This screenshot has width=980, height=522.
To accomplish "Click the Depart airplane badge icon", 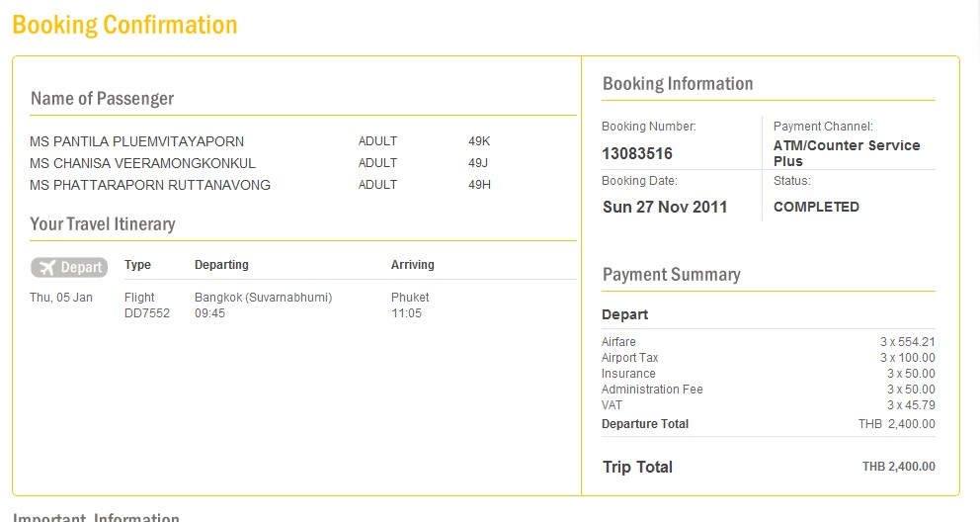I will [68, 267].
